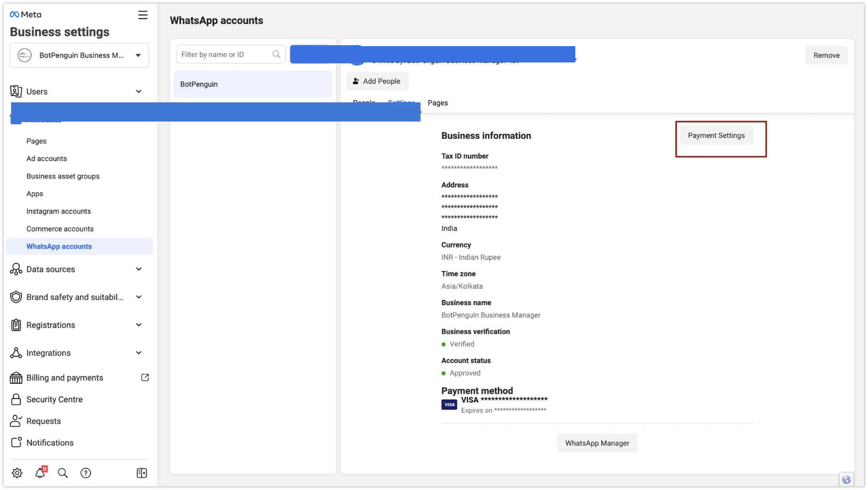Screen dimensions: 868x490
Task: Open the hamburger menu in sidebar header
Action: [143, 15]
